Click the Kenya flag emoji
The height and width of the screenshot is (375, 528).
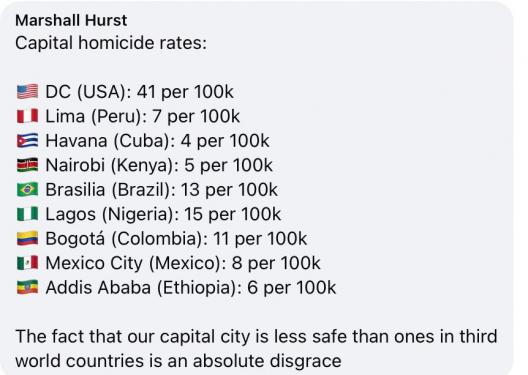[x=28, y=165]
